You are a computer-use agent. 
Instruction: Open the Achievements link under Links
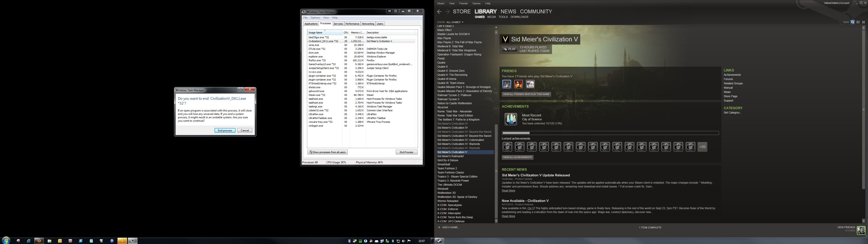coord(732,75)
